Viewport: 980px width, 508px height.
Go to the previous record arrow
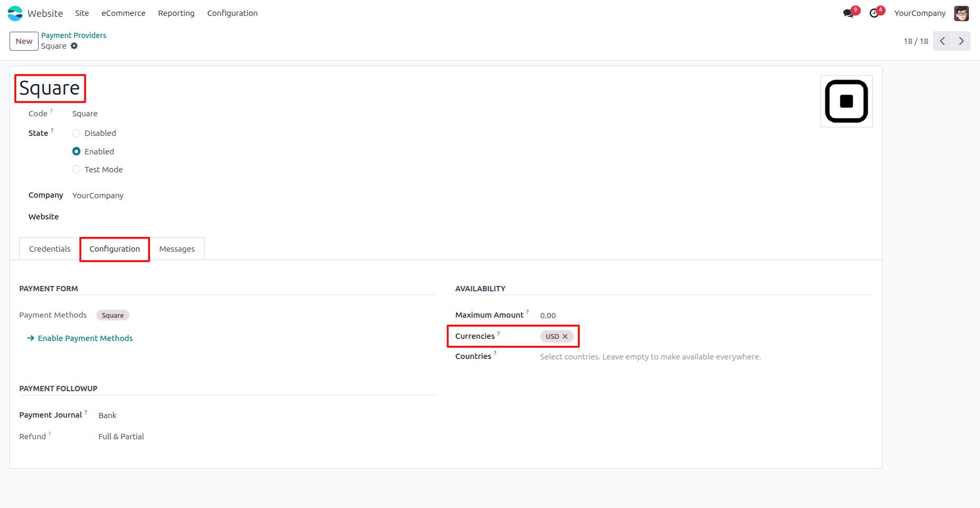(942, 41)
